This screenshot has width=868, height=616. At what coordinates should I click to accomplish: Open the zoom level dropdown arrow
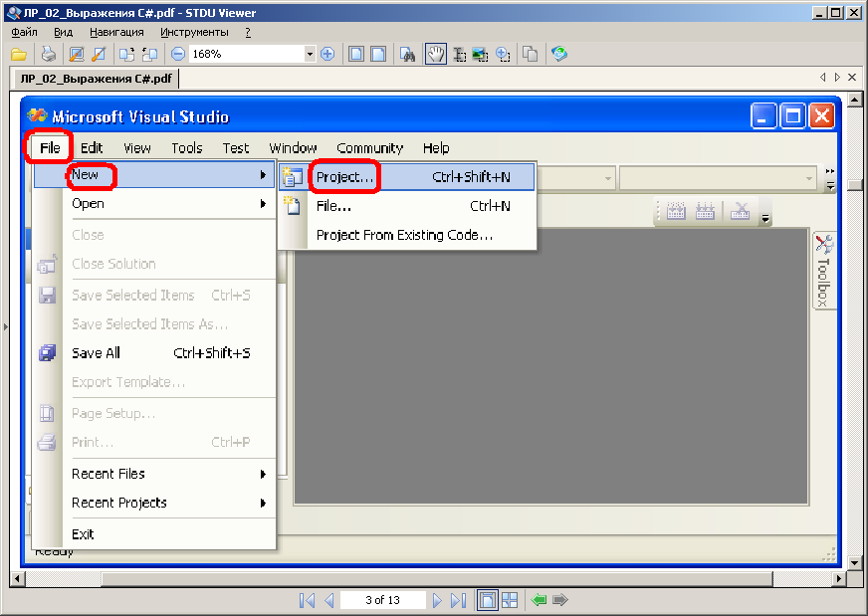[310, 55]
